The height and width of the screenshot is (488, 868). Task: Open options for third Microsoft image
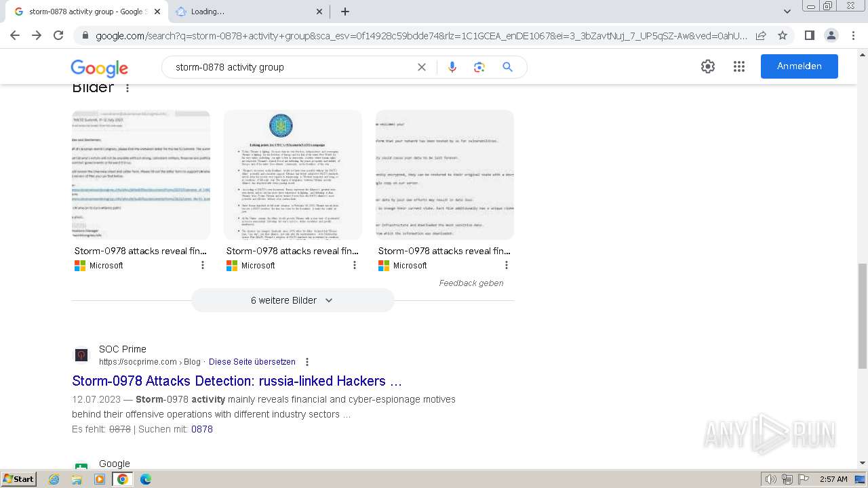507,265
